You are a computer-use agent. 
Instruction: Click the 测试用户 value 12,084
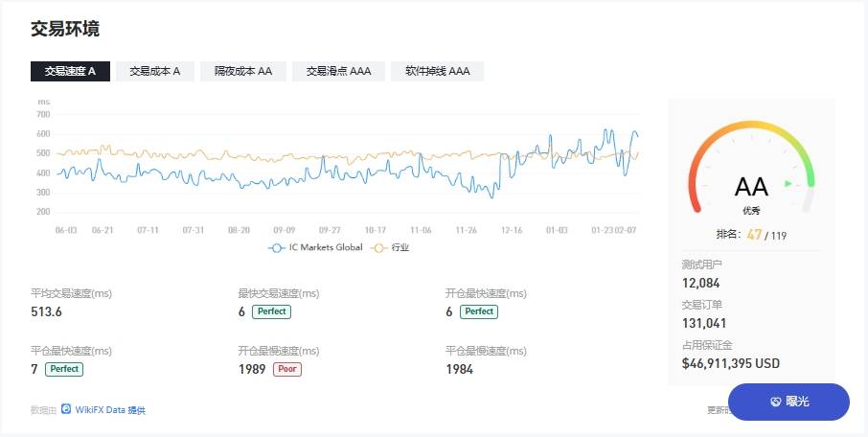point(701,283)
